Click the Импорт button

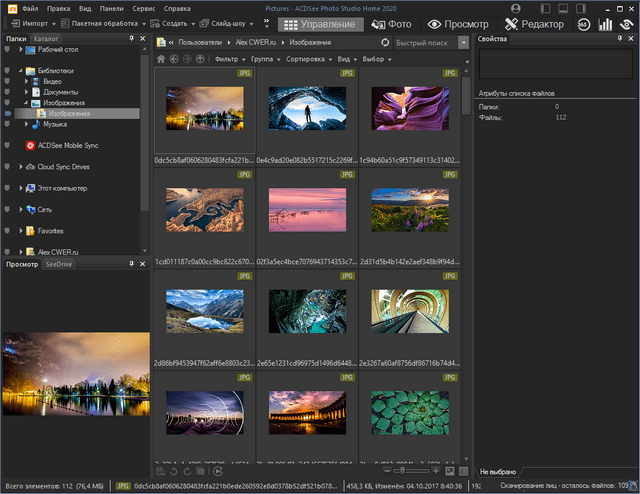(33, 23)
